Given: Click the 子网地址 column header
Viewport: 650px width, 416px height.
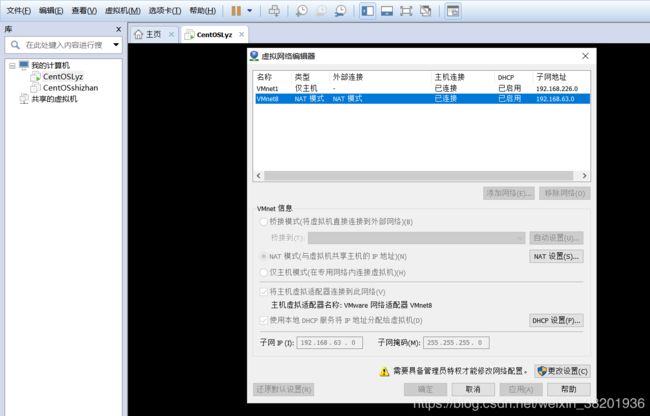Looking at the screenshot, I should tap(551, 77).
